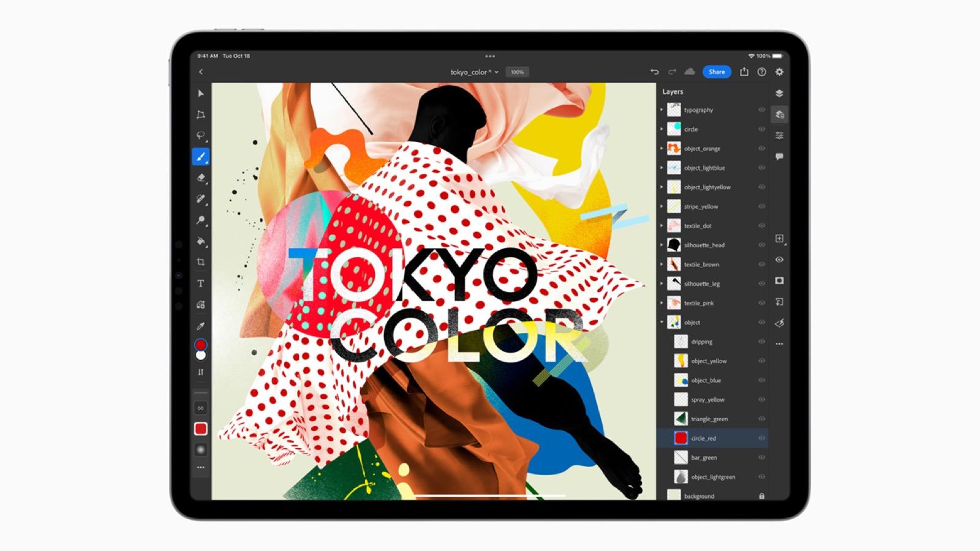The image size is (980, 551).
Task: Open the brush size 66 setting
Action: pos(200,408)
